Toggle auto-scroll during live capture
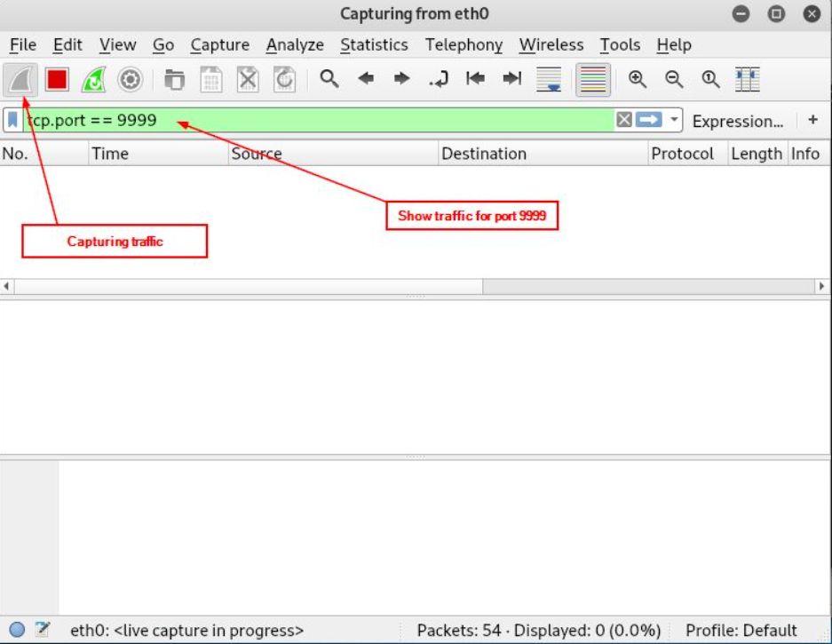 (x=550, y=80)
